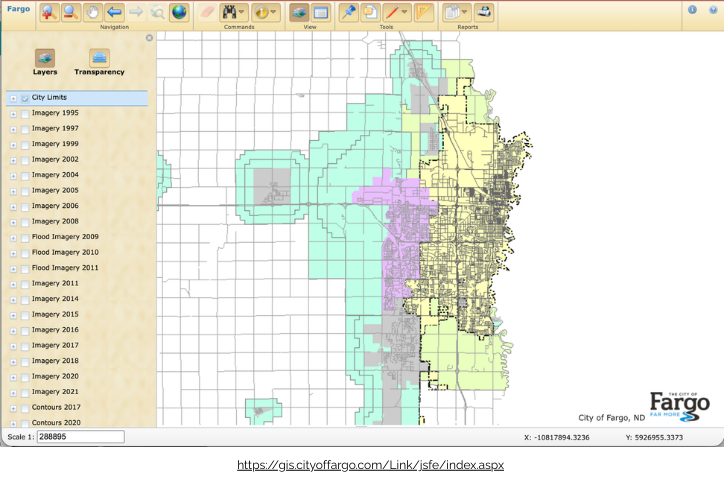
Task: Activate the Pan hand tool
Action: [92, 12]
